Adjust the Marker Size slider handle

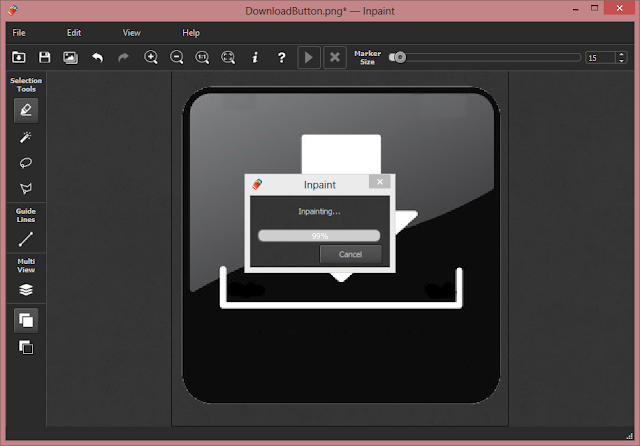coord(400,57)
